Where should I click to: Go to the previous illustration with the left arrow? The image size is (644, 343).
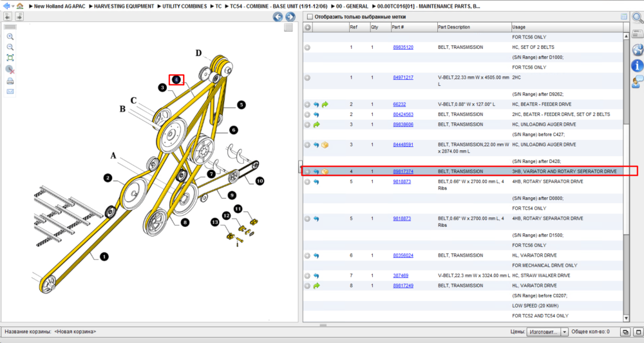pos(278,17)
